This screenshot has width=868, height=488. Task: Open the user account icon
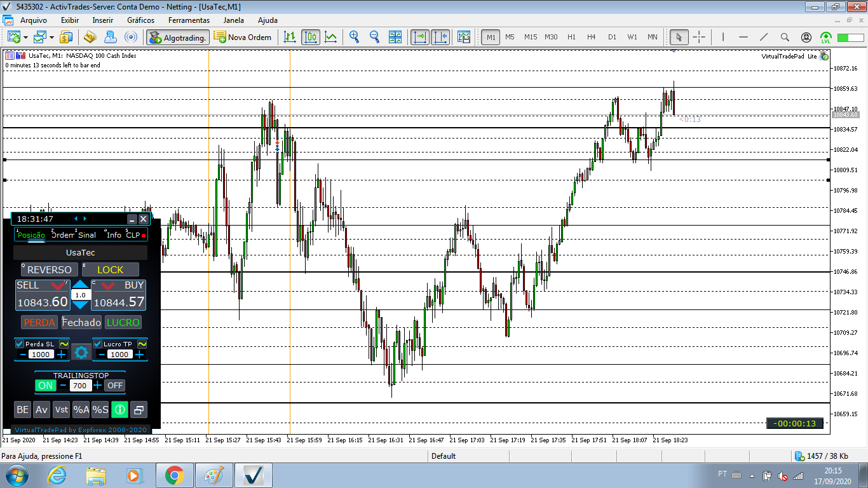point(806,37)
